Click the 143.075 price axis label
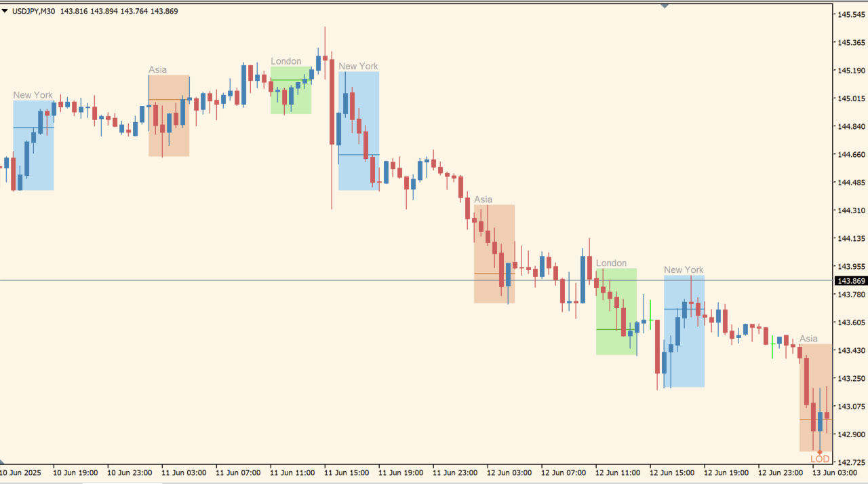The image size is (868, 484). [x=850, y=407]
